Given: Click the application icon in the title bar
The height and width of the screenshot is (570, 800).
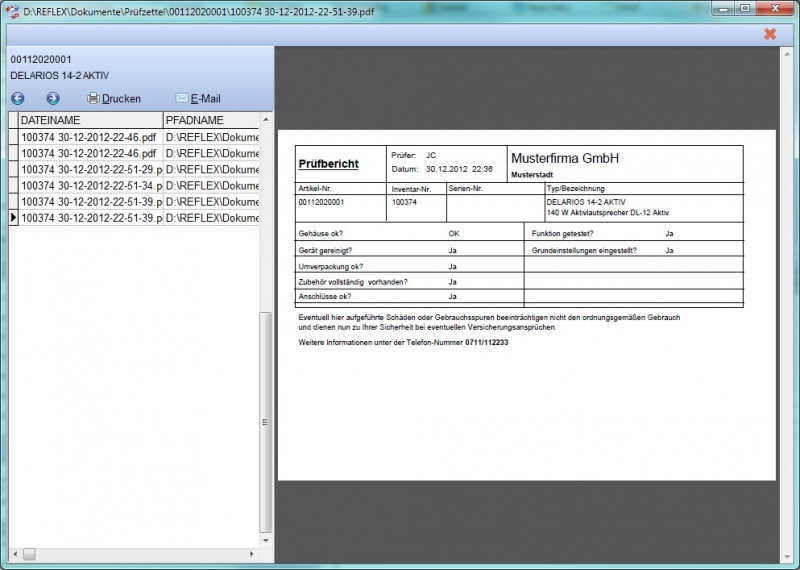Looking at the screenshot, I should point(13,11).
